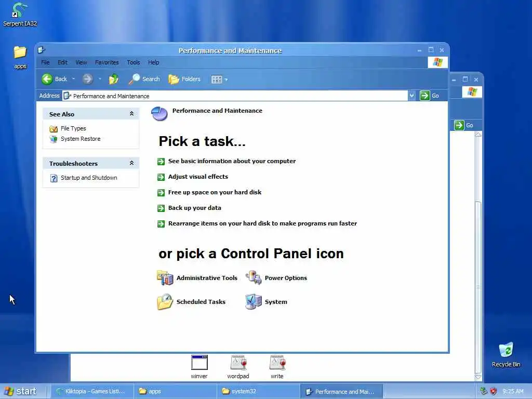The height and width of the screenshot is (399, 532).
Task: Click the File Types icon
Action: point(54,129)
